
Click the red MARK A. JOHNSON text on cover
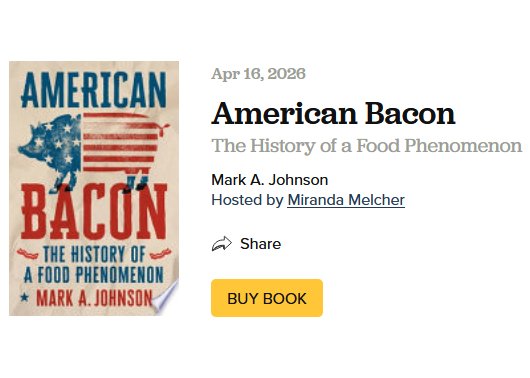coord(94,298)
